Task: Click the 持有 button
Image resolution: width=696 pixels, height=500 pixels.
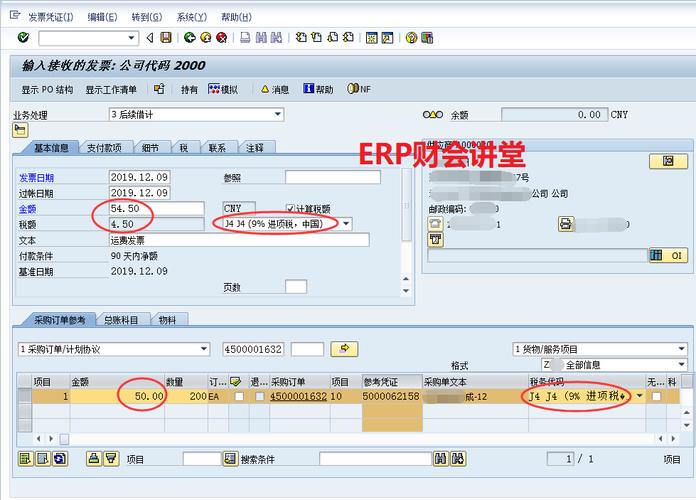Action: (189, 89)
